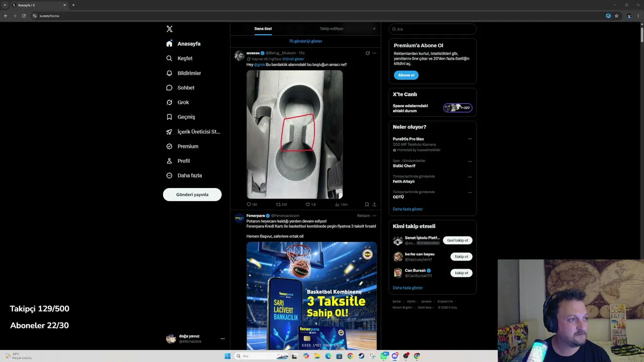
Task: Go back in the browser
Action: coord(6,16)
